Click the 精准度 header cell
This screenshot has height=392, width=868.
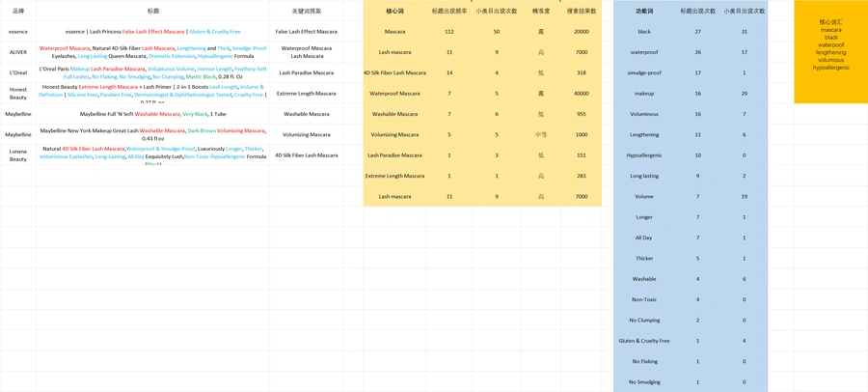pyautogui.click(x=540, y=11)
